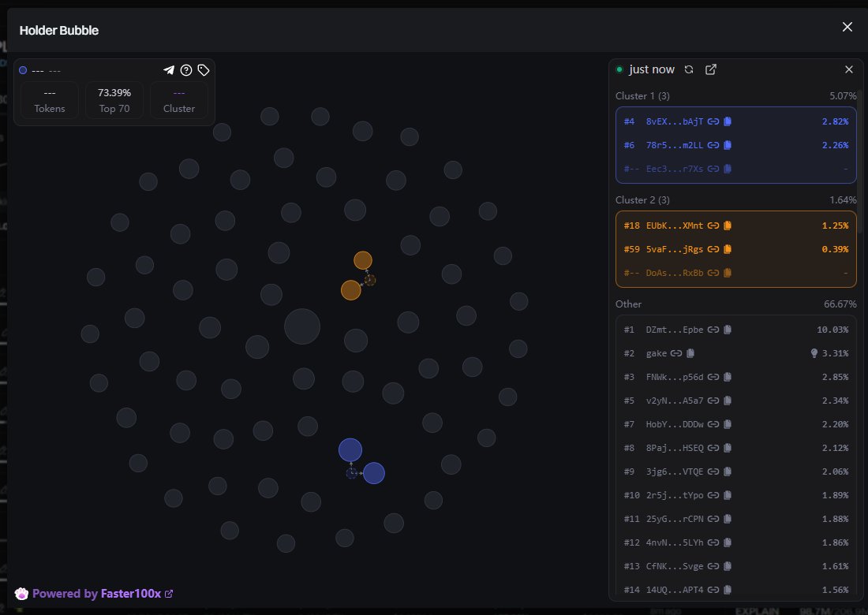Close the Holder Bubble dialog
This screenshot has width=868, height=615.
pos(847,27)
